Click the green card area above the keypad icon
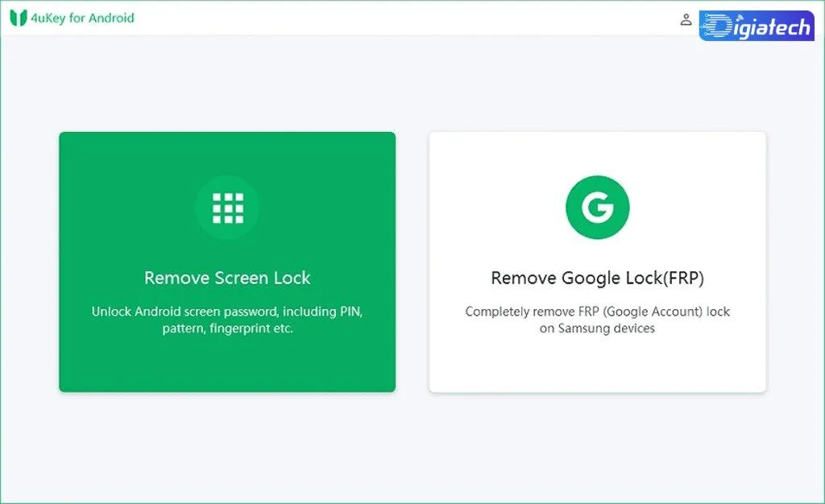825x504 pixels. pos(227,153)
